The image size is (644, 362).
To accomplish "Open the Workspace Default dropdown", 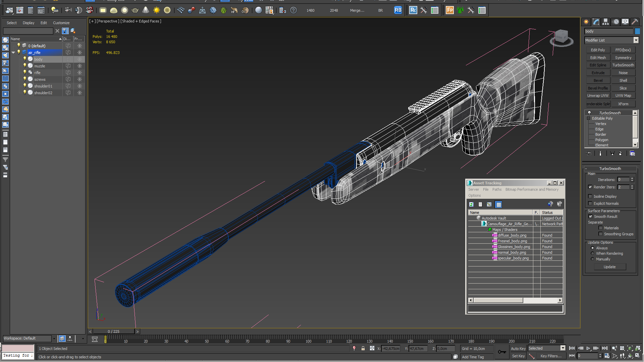I will tap(54, 339).
